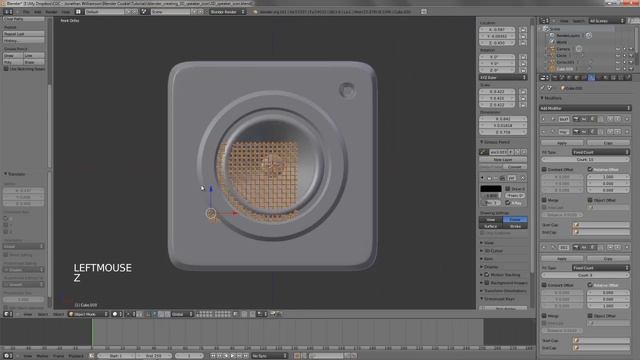Image resolution: width=640 pixels, height=360 pixels.
Task: Remove the Count 10 array modifier with X
Action: pos(627,131)
